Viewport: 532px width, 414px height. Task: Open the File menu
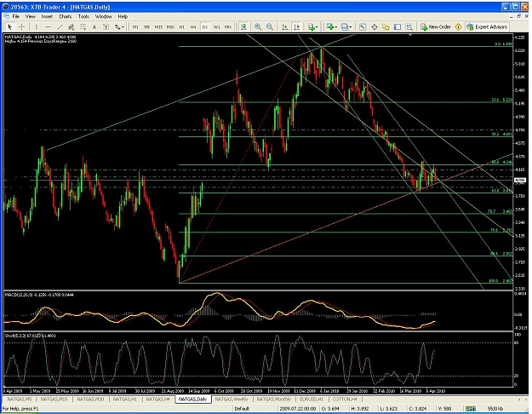16,16
